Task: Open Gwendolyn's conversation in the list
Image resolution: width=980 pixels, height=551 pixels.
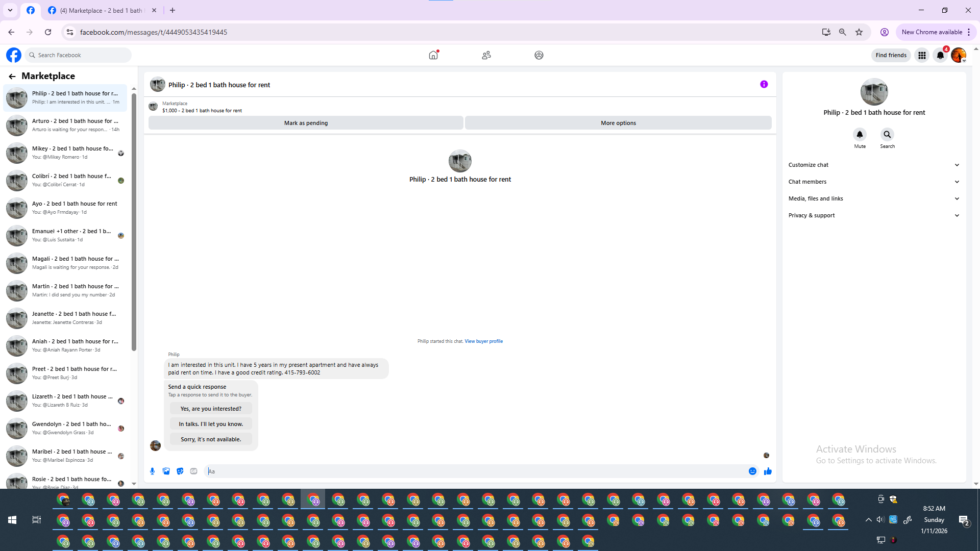Action: click(66, 428)
